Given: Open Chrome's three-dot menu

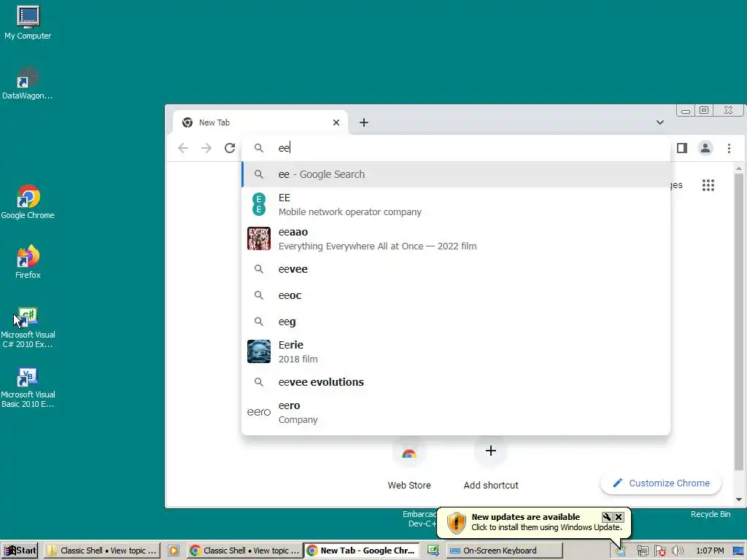Looking at the screenshot, I should point(729,148).
